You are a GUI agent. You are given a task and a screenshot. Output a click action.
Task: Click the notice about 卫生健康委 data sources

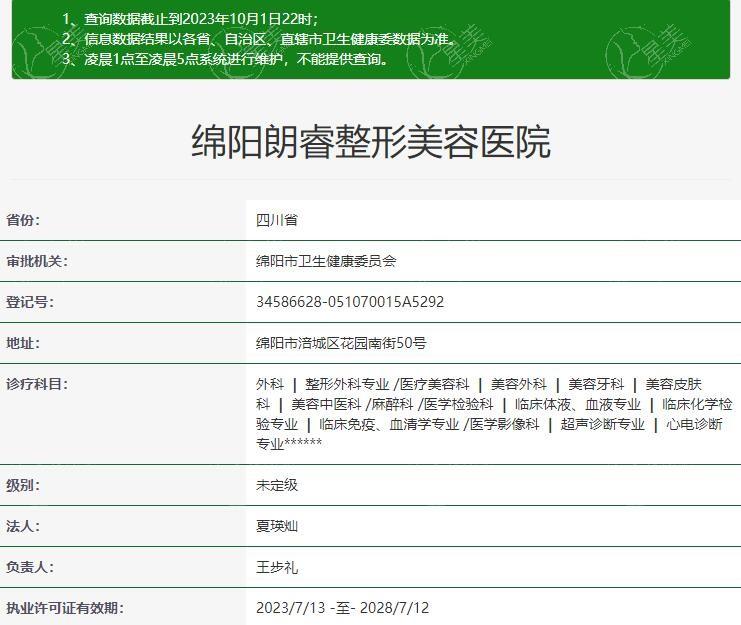point(259,39)
